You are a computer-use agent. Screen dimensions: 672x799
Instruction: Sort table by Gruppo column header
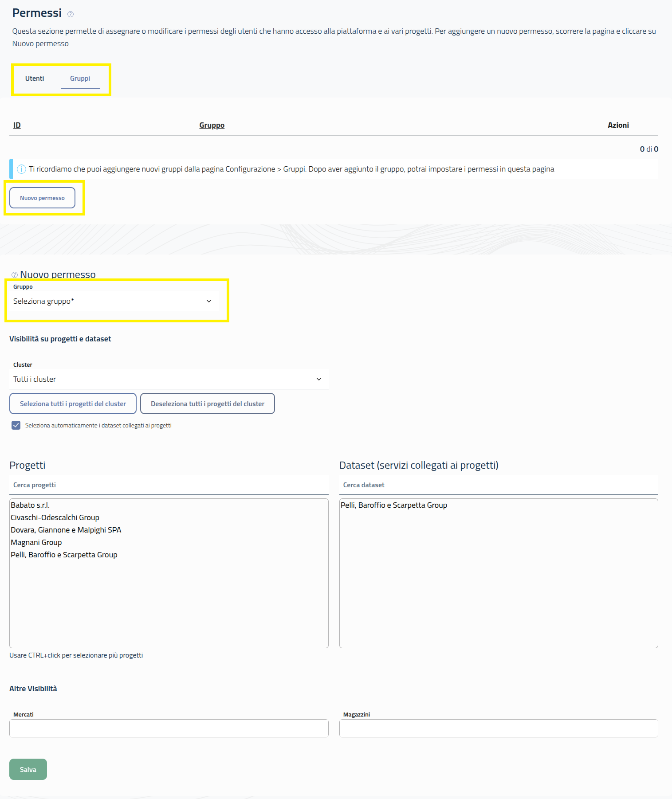[212, 125]
